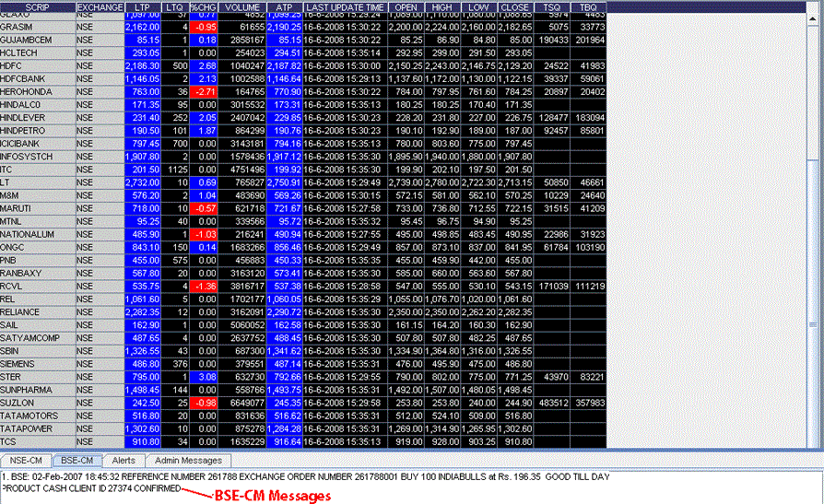Open the Admin Messages tab
Image resolution: width=824 pixels, height=504 pixels.
click(x=187, y=460)
